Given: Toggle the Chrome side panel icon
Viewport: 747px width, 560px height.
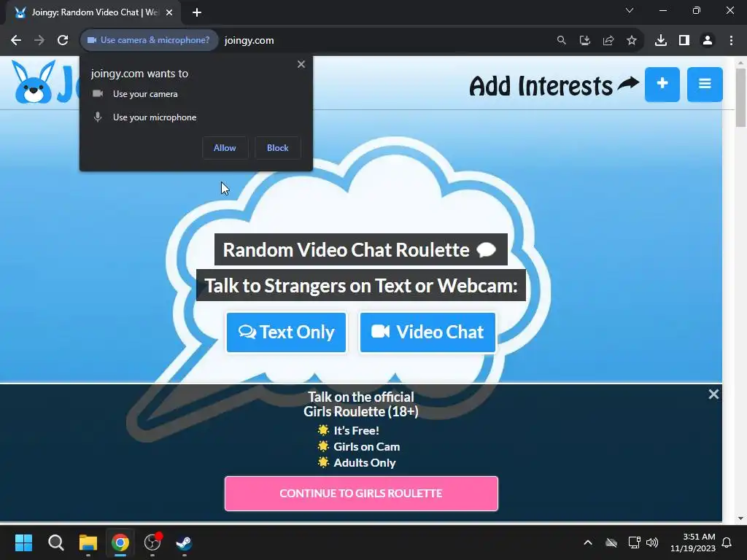Looking at the screenshot, I should point(684,41).
